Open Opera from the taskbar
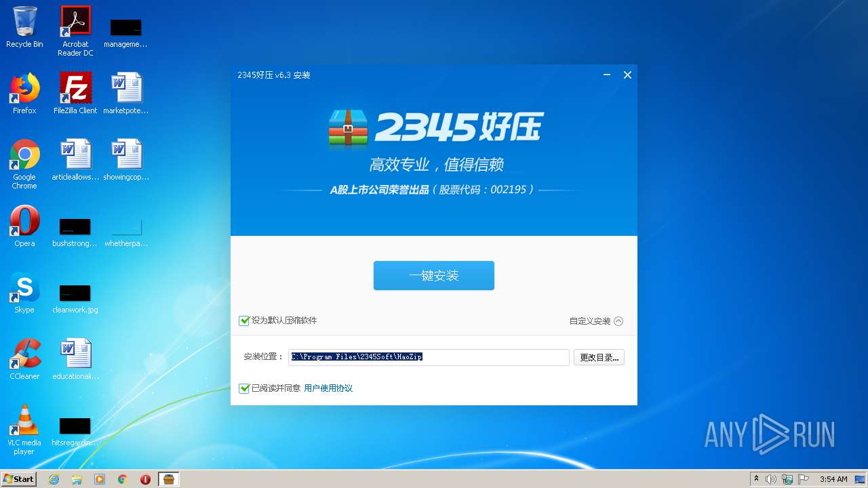 pyautogui.click(x=145, y=479)
